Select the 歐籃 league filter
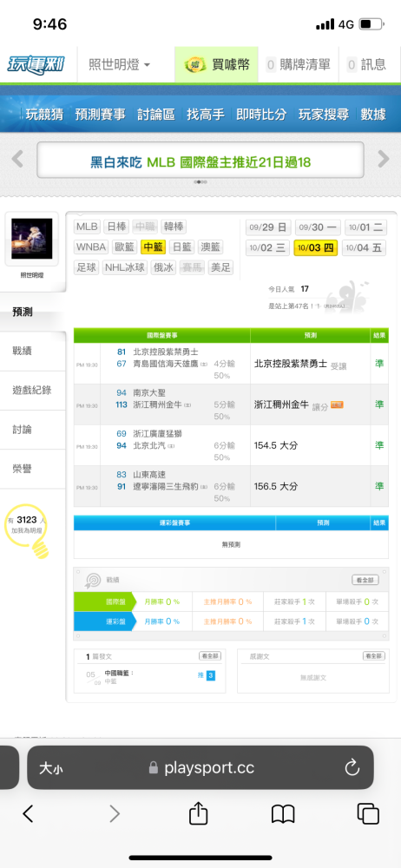Image resolution: width=401 pixels, height=868 pixels. click(x=125, y=247)
